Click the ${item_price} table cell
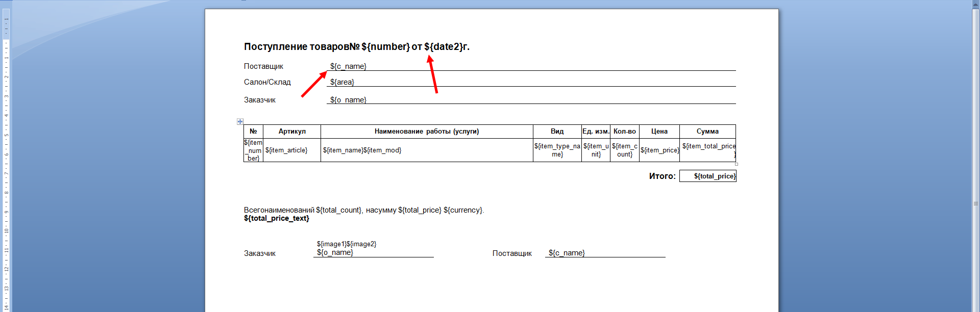 tap(659, 150)
